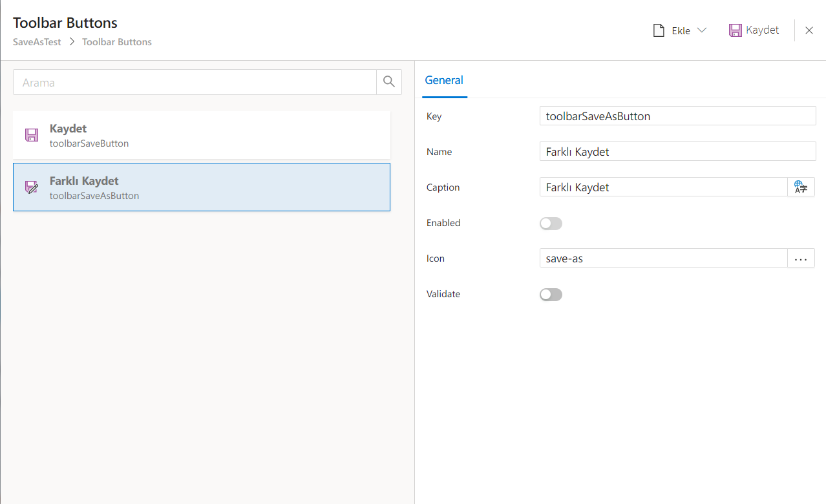
Task: Select the Kaydet toolbar button entry
Action: point(202,135)
